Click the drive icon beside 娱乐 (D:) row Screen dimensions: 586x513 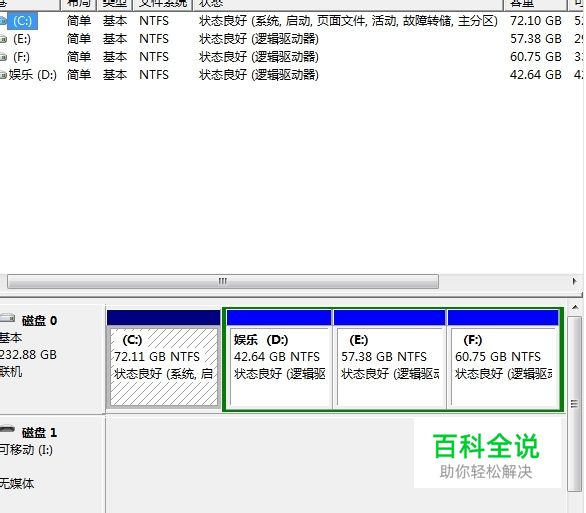[3, 74]
